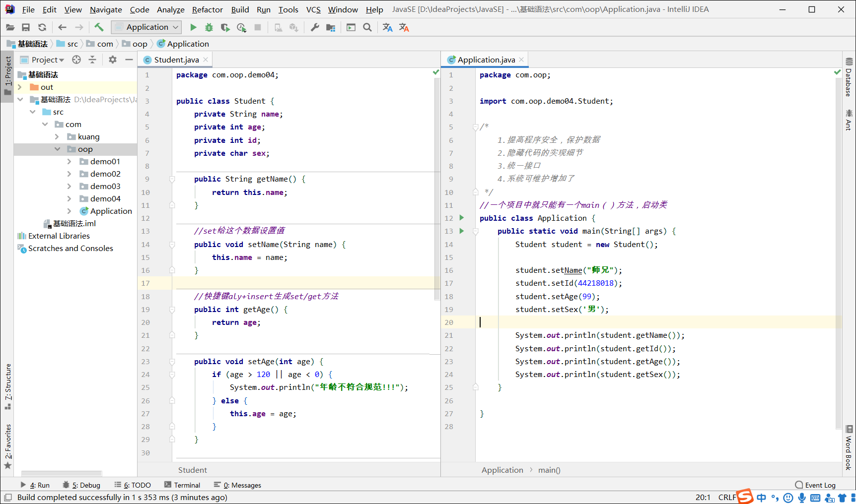Open Word Book side panel
This screenshot has width=856, height=504.
(x=849, y=447)
